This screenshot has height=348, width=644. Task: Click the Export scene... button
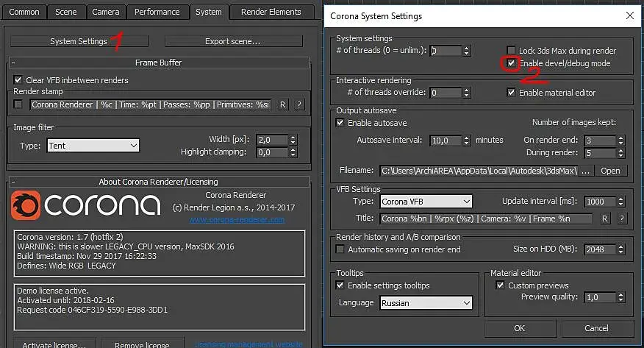pos(233,41)
